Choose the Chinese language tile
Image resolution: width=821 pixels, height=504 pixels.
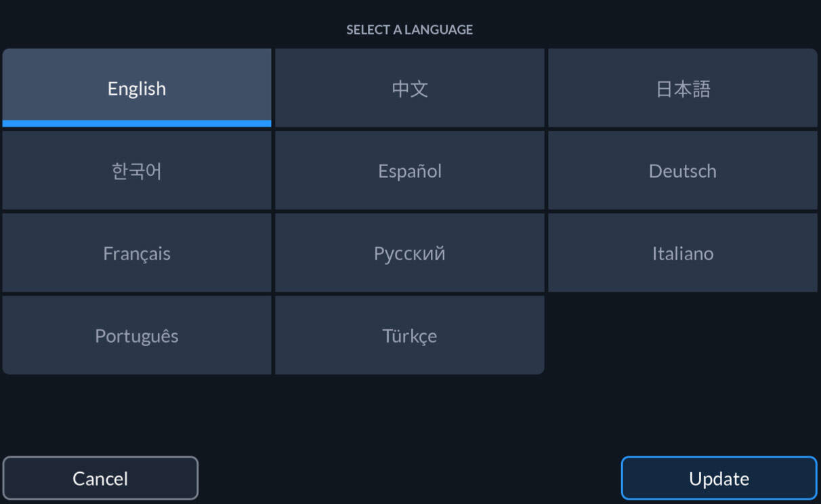click(410, 87)
